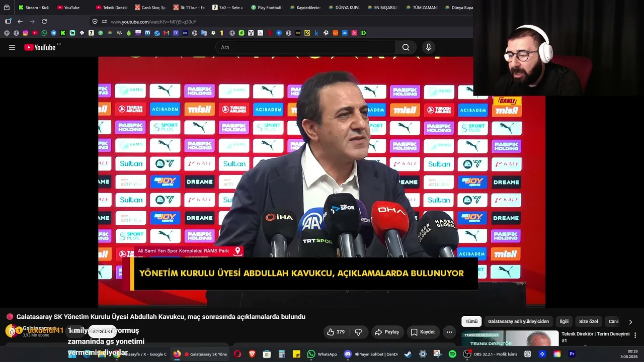644x362 pixels.
Task: Open the Calculator icon in taskbar
Action: click(282, 354)
